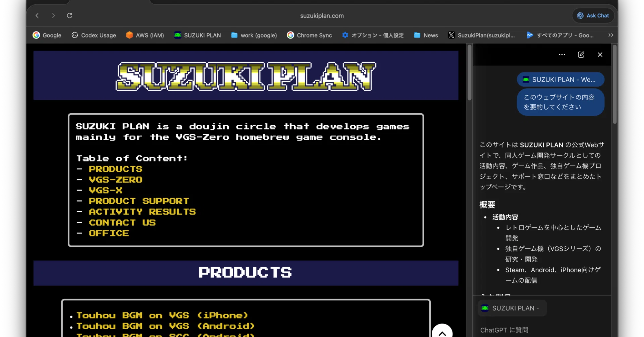Open the すべてのアプリ bookmark
Viewport: 644px width, 337px height.
point(560,35)
